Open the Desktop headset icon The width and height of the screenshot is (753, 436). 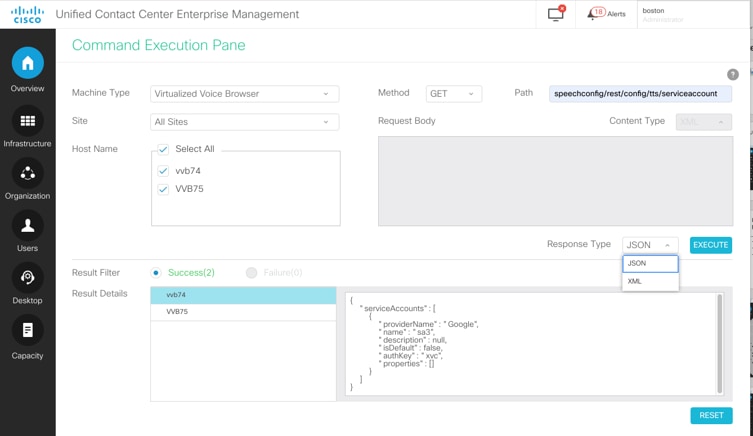[x=27, y=278]
